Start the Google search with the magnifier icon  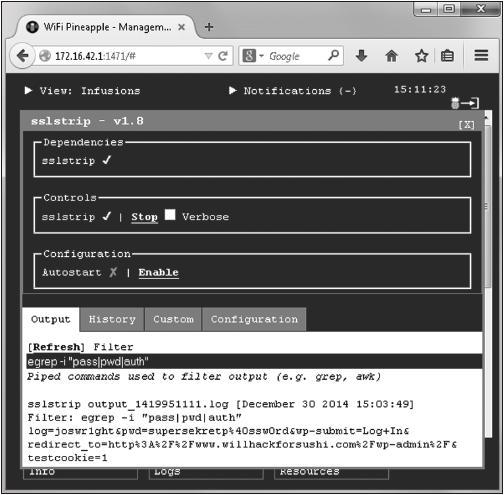click(x=333, y=55)
